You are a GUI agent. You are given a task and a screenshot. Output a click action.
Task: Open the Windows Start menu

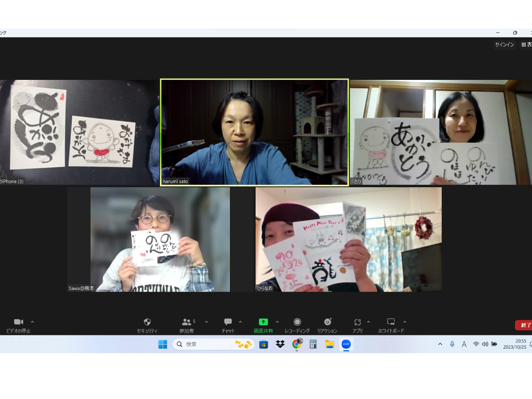pos(163,344)
